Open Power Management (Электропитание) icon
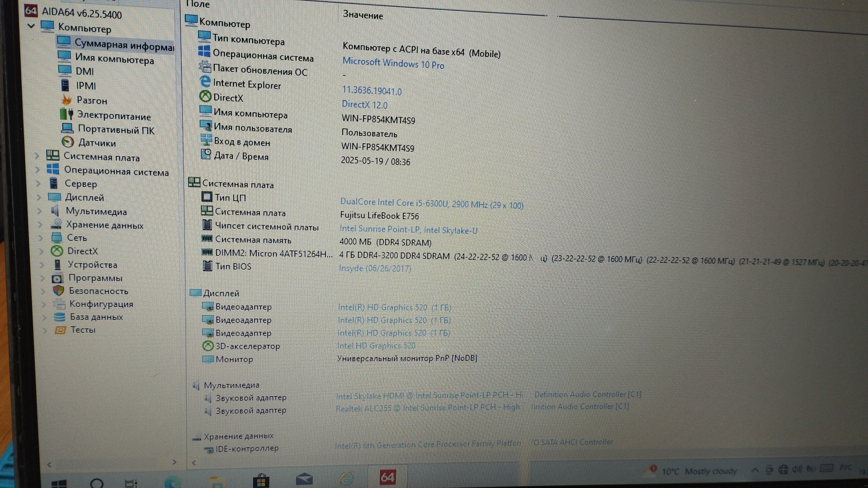This screenshot has width=868, height=488. [x=66, y=115]
